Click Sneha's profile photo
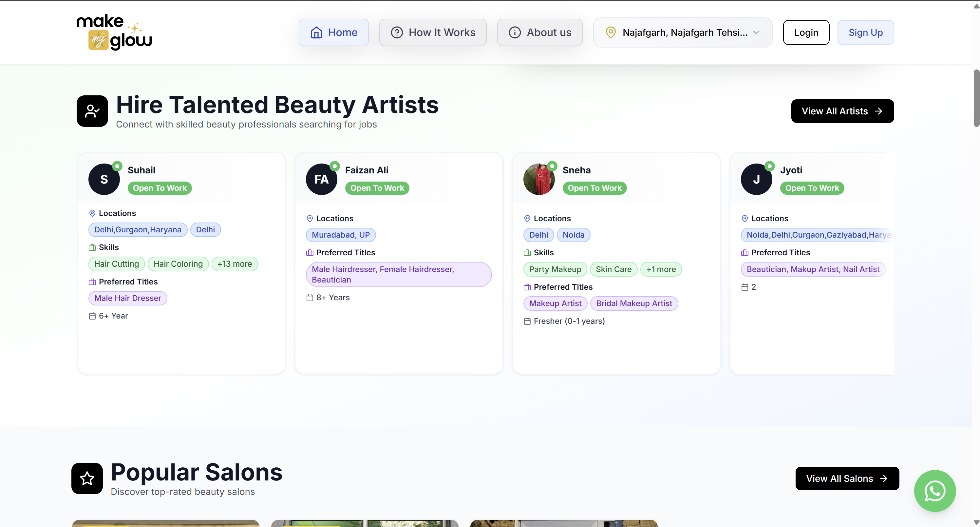The image size is (980, 527). coord(539,179)
